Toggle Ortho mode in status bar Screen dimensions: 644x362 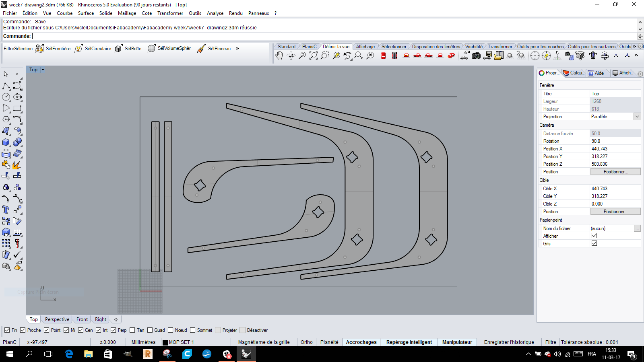point(306,342)
